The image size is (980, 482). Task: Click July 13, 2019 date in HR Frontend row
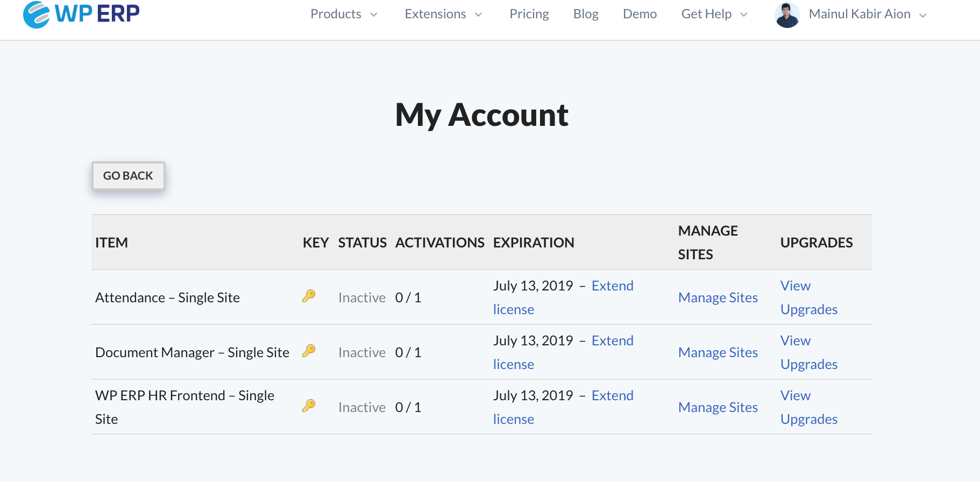click(533, 395)
